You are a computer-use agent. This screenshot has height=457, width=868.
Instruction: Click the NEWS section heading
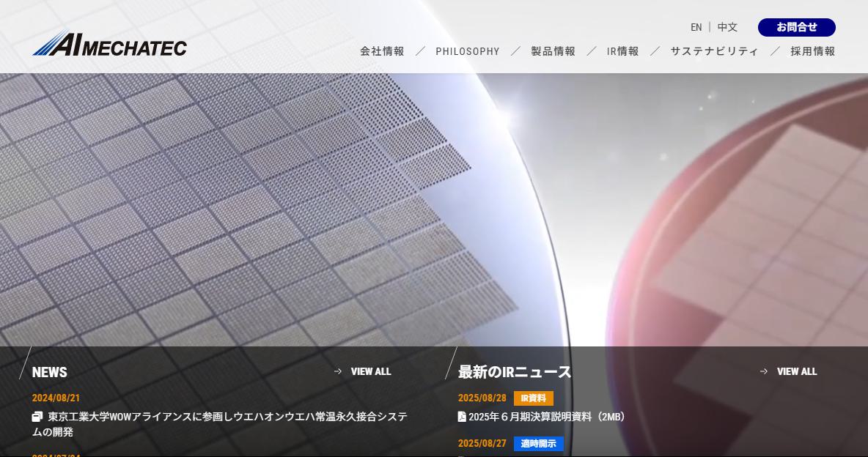50,372
